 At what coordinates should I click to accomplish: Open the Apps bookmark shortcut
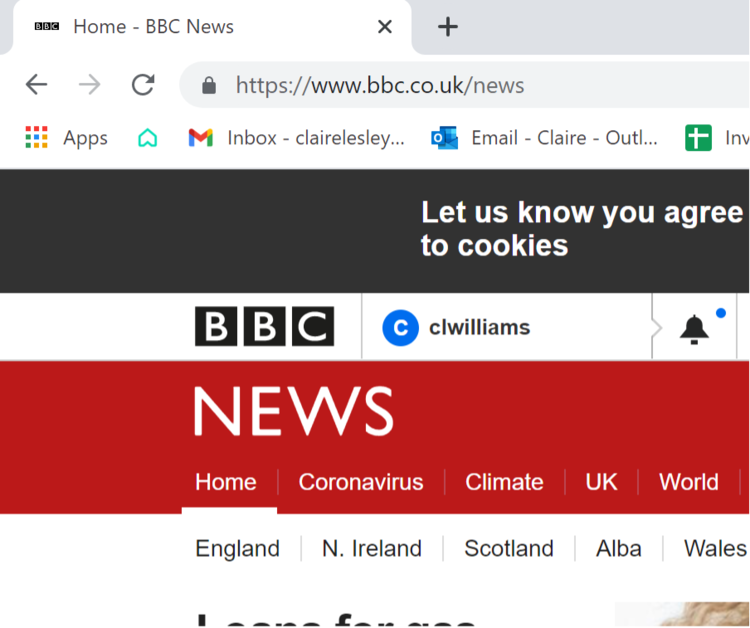pyautogui.click(x=66, y=138)
